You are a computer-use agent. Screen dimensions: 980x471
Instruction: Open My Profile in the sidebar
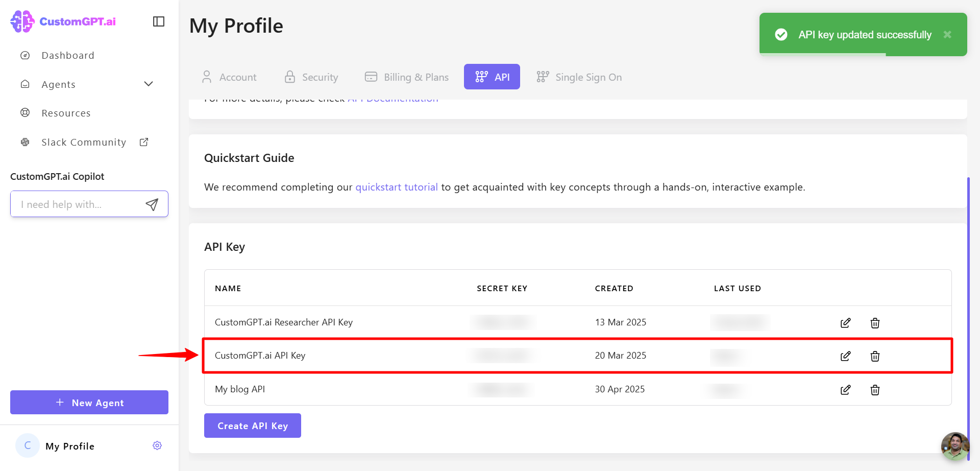[70, 446]
